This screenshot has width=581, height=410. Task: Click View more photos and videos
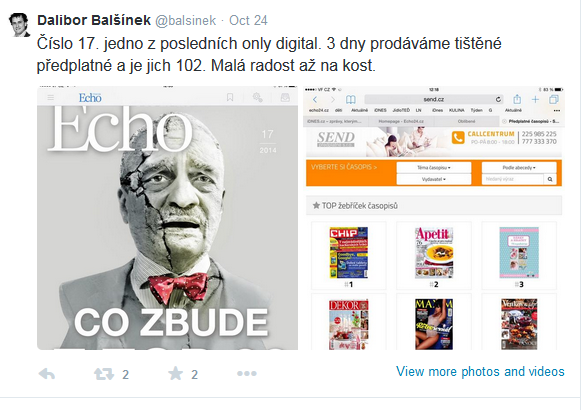pyautogui.click(x=480, y=371)
